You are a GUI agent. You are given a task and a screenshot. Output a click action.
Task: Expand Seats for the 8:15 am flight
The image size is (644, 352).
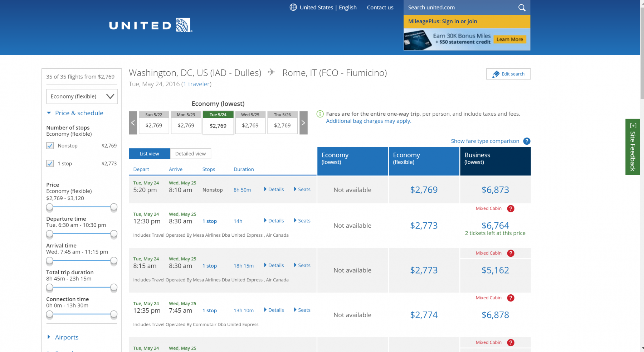302,265
